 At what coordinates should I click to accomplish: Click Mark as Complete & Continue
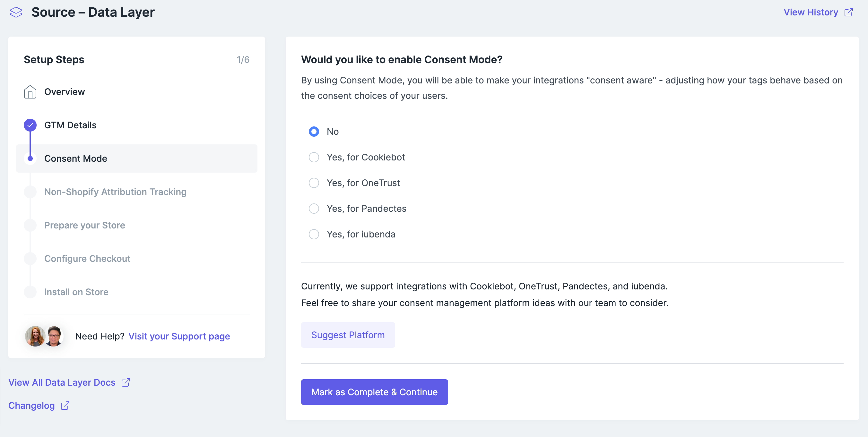[x=374, y=392]
